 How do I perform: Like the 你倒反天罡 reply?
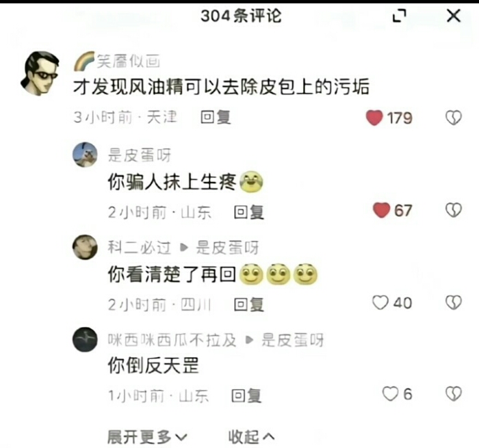click(x=391, y=394)
